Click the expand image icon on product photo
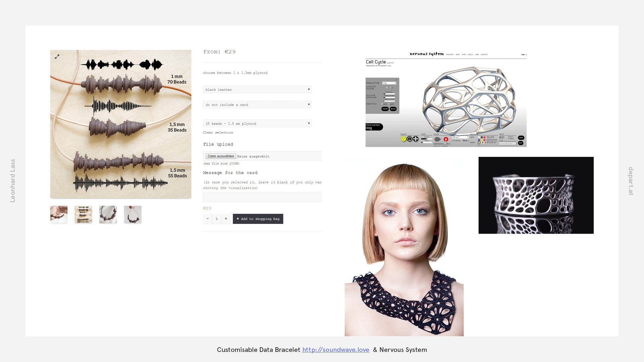The image size is (644, 362). tap(57, 57)
